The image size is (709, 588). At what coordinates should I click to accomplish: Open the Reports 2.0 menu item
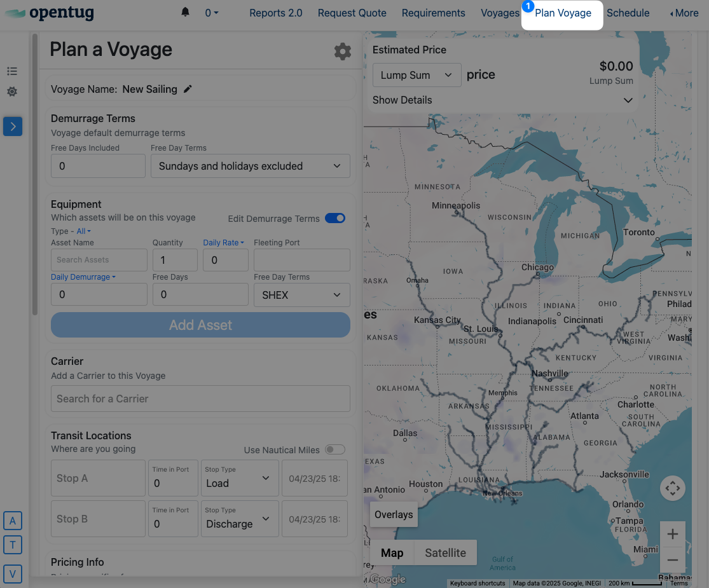point(276,13)
